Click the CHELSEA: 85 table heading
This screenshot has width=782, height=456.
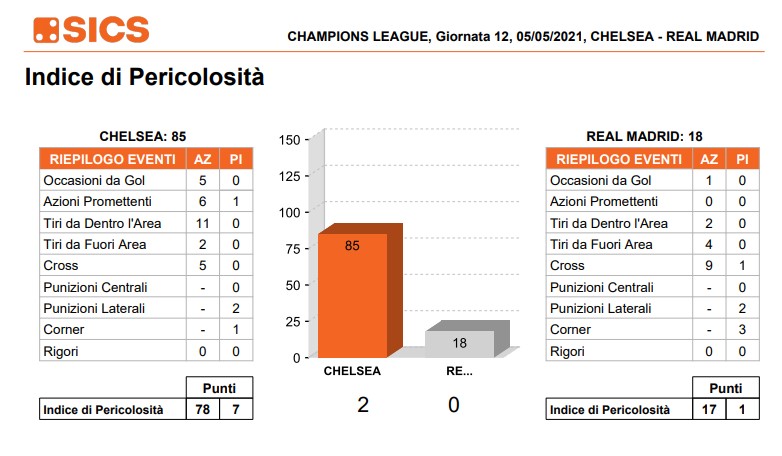(143, 136)
